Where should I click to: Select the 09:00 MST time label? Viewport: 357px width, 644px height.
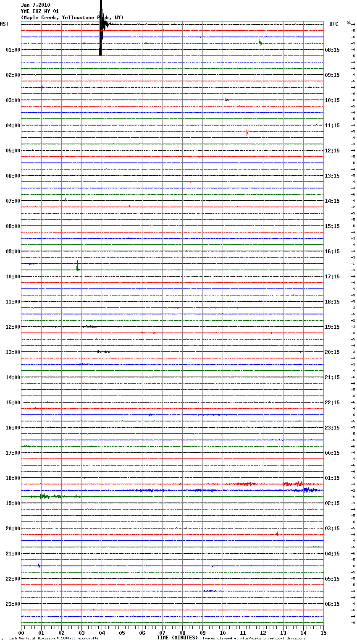[x=13, y=251]
